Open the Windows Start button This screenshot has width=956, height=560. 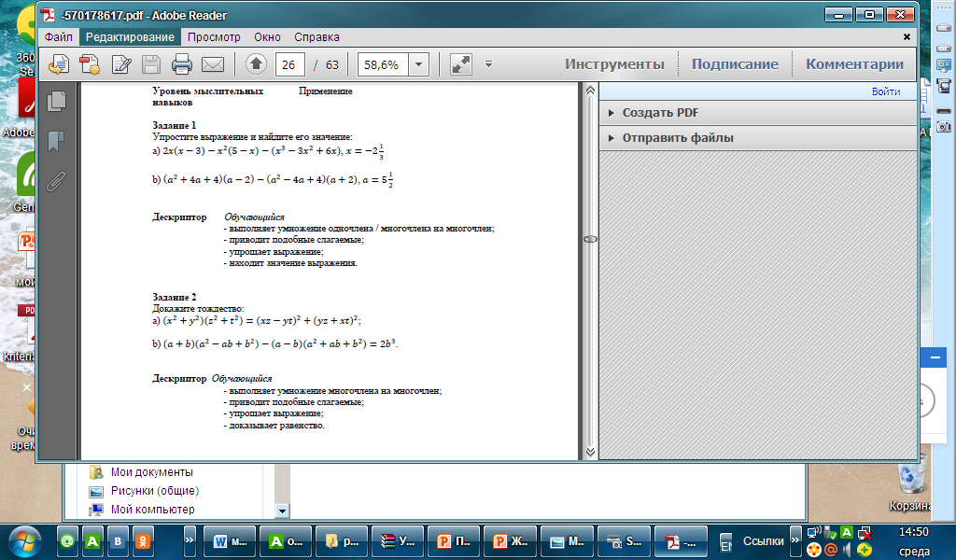pos(24,540)
